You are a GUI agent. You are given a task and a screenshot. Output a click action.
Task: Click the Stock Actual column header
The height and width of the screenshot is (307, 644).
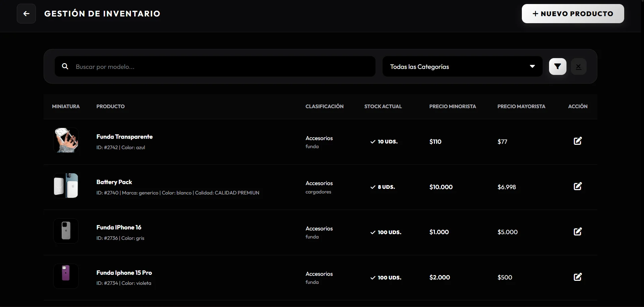[383, 106]
